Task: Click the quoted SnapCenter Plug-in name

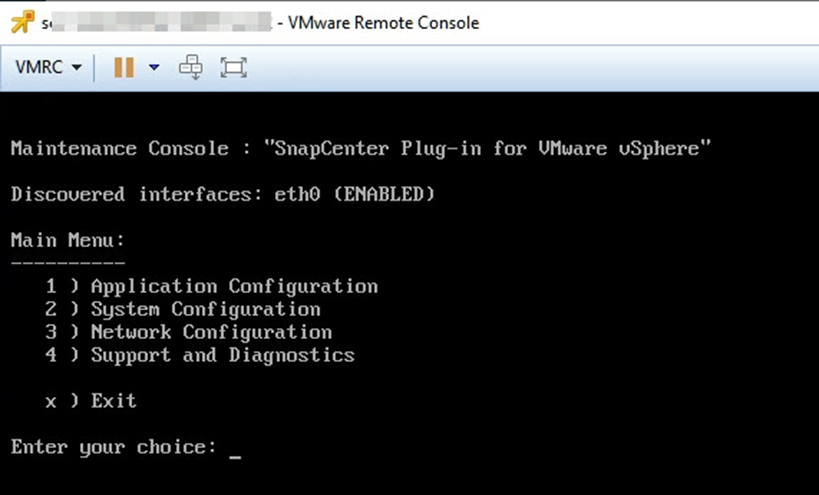Action: point(487,149)
